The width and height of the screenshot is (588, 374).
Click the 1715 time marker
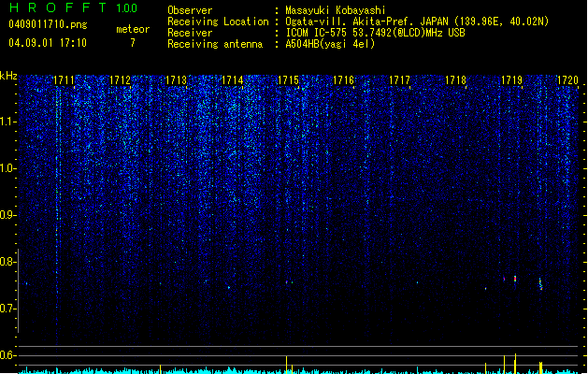[288, 80]
